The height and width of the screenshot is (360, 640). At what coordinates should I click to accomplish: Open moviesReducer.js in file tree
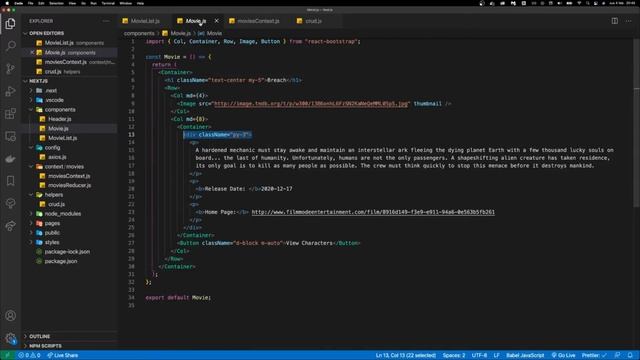(69, 185)
